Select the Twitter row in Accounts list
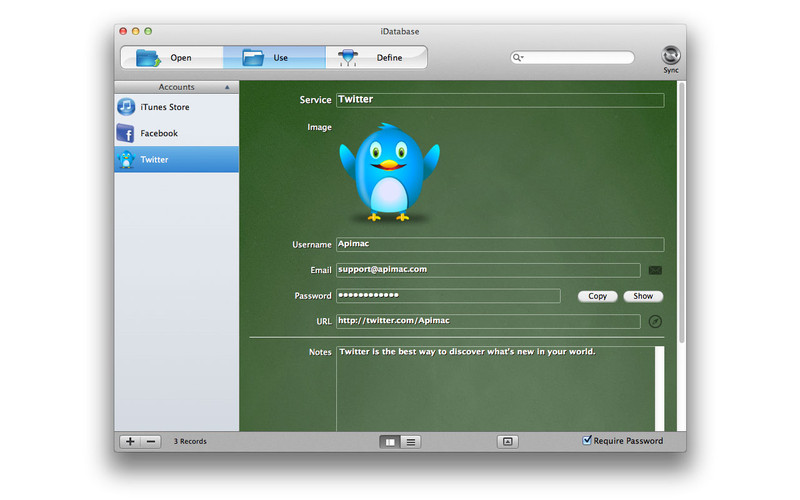 [x=177, y=160]
